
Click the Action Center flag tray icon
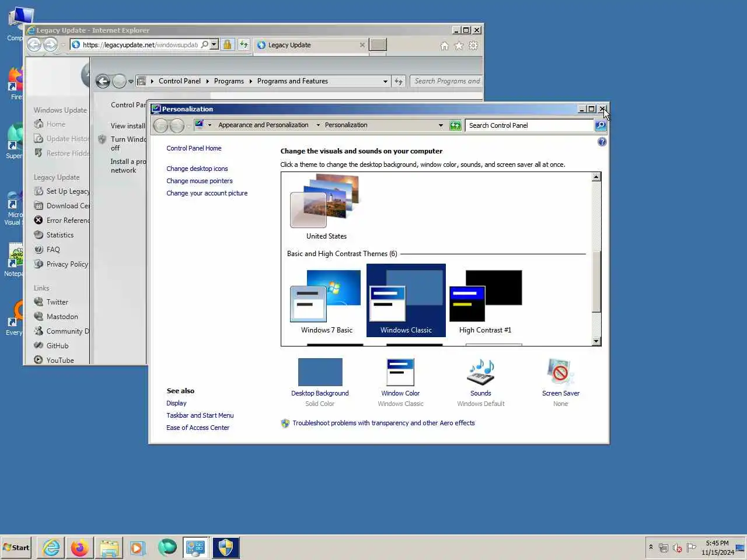tap(692, 548)
